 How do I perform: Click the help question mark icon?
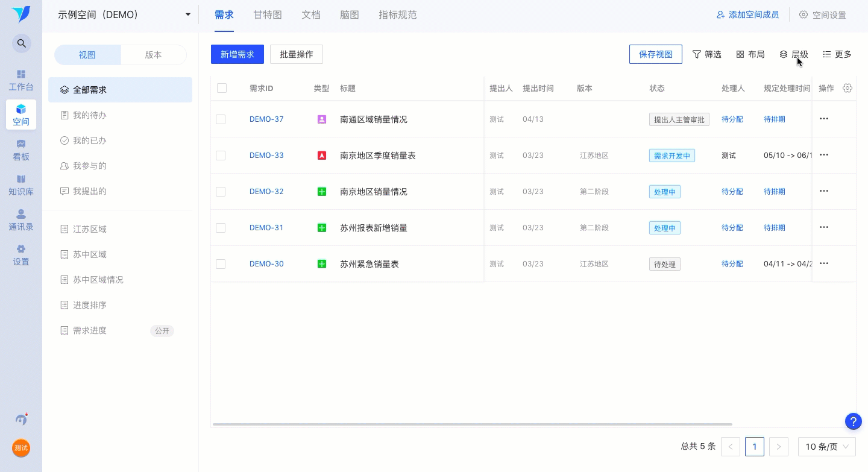pos(854,421)
